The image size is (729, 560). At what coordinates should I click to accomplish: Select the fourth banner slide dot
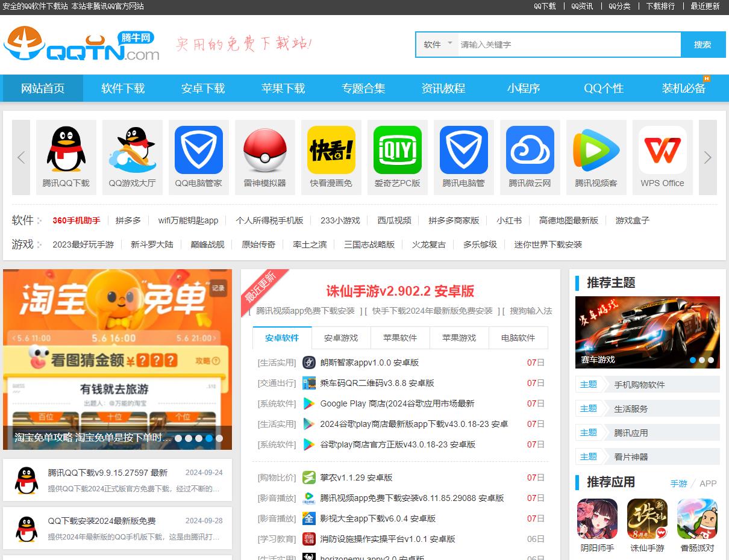[x=209, y=438]
